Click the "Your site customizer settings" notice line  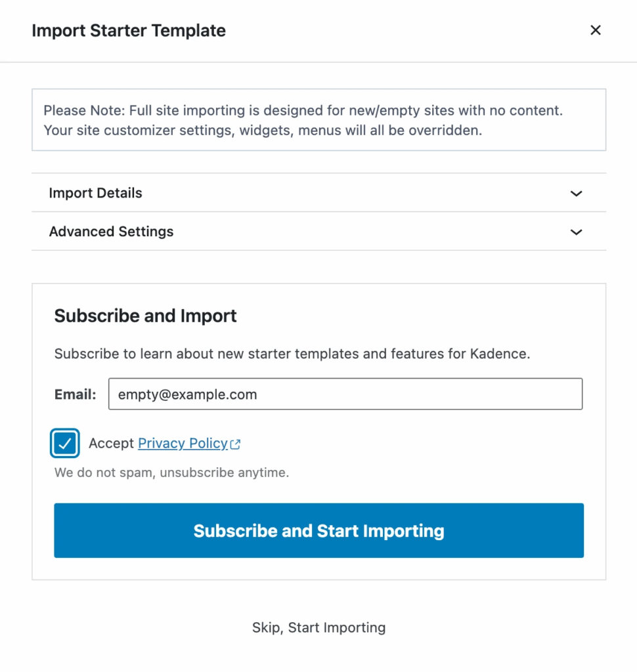tap(263, 130)
